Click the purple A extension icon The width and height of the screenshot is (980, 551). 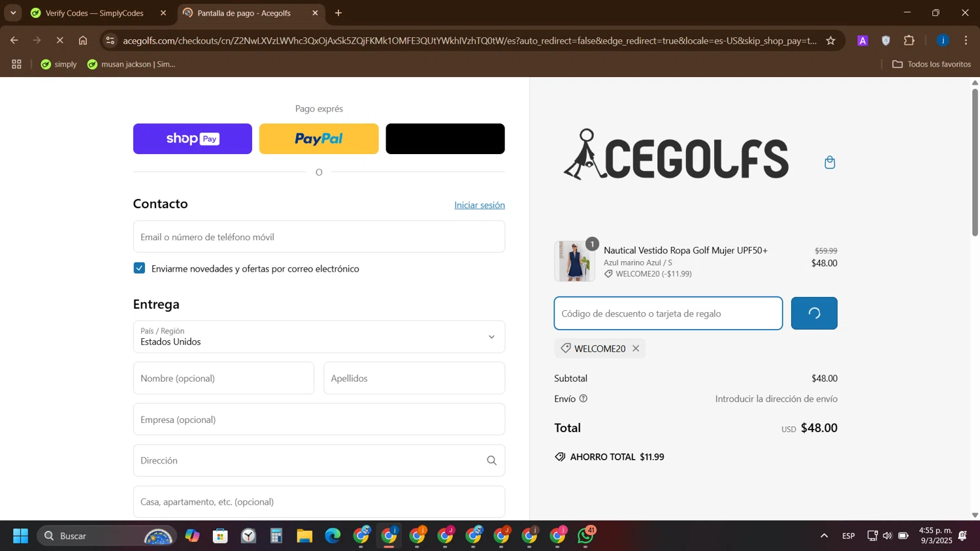862,40
